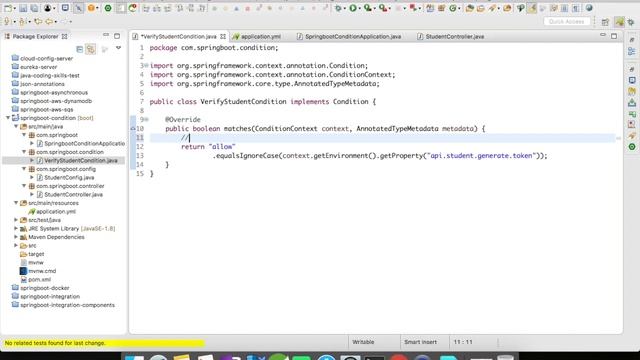Click the green Spring Boot dashboard icon
Image resolution: width=640 pixels, height=360 pixels.
click(x=108, y=8)
